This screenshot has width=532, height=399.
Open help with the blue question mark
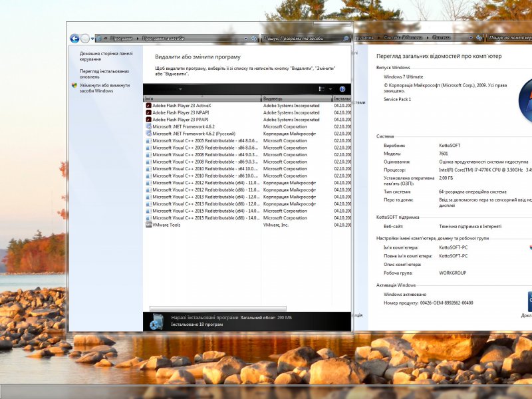(342, 89)
